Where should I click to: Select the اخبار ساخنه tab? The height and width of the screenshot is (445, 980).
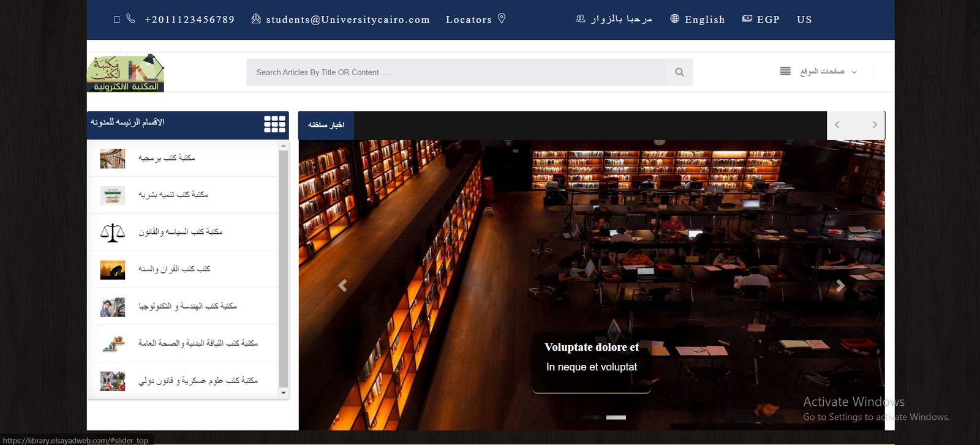(326, 125)
